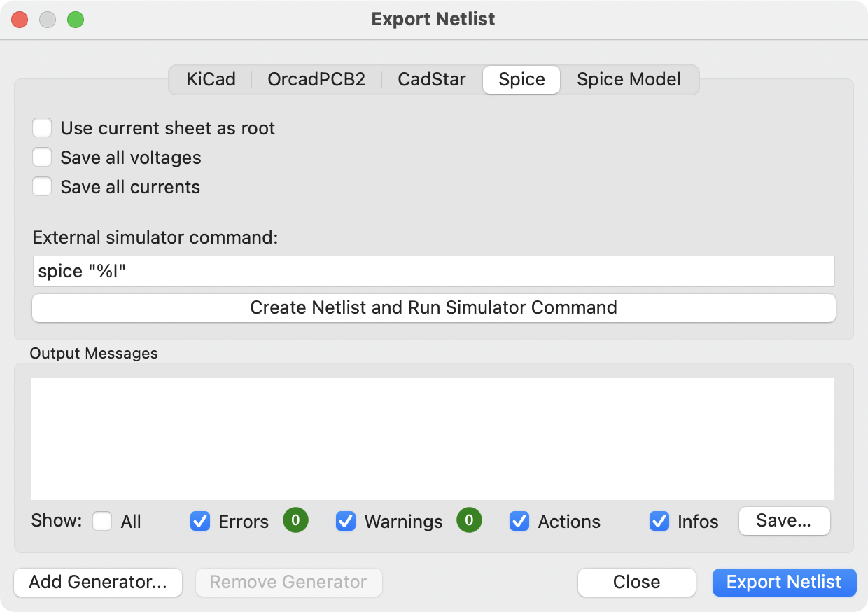
Task: Click the Errors count badge
Action: pos(295,521)
